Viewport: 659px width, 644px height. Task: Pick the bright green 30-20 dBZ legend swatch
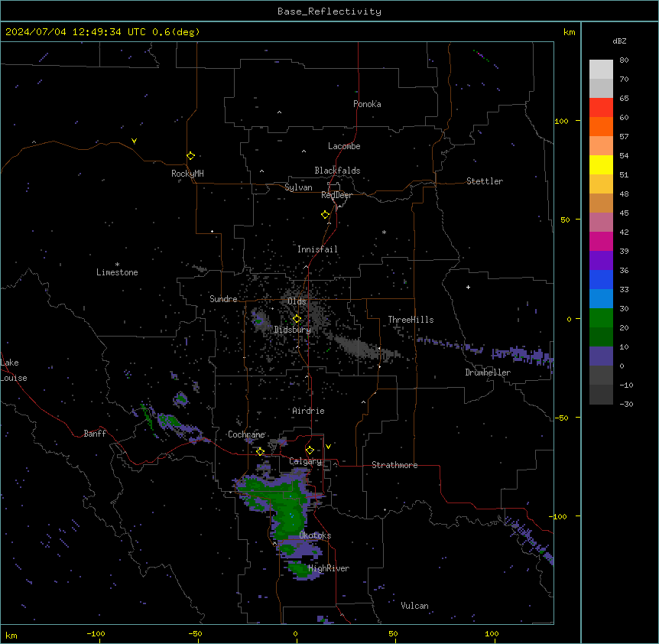pos(601,318)
